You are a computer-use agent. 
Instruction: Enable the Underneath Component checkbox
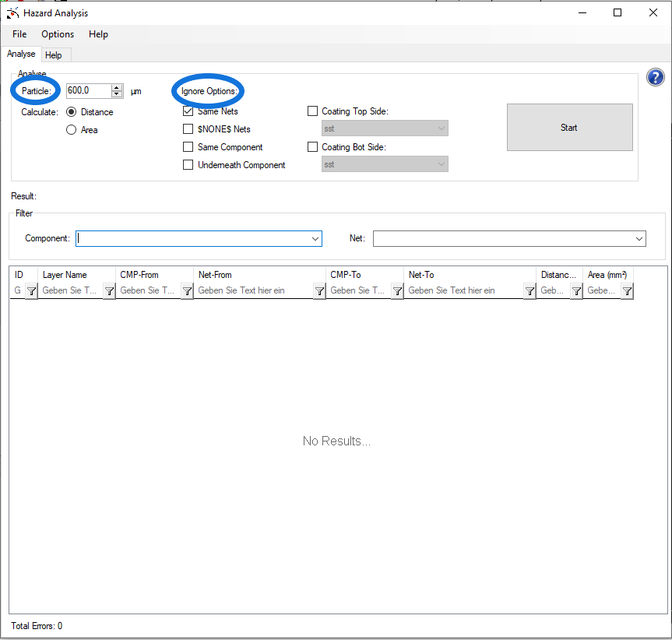pos(188,165)
